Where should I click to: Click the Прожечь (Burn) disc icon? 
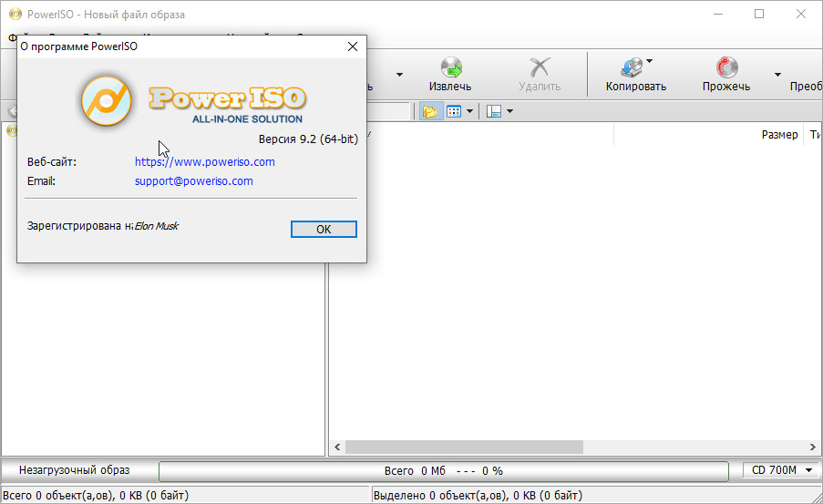(x=726, y=68)
